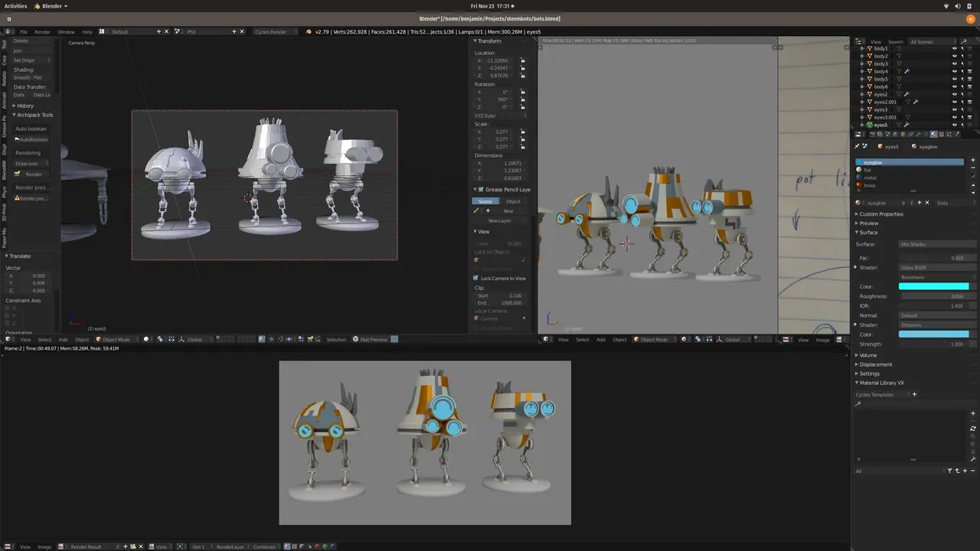Click the outliner search magnifier icon
This screenshot has width=980, height=551.
click(x=963, y=41)
